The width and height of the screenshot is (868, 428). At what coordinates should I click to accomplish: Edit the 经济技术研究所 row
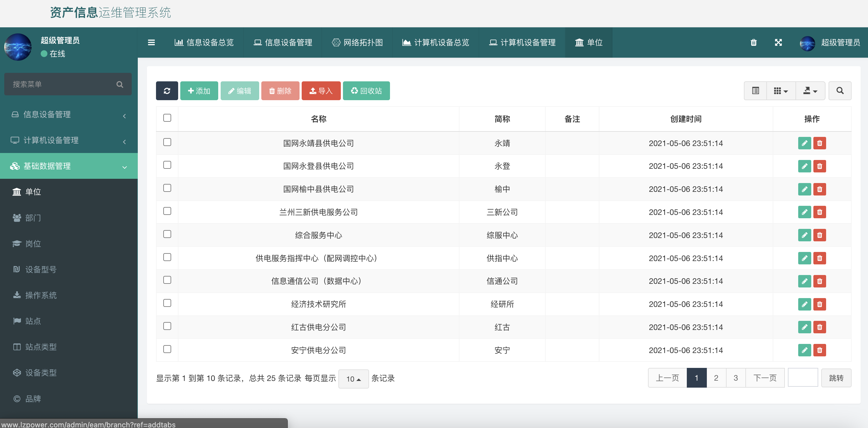tap(804, 304)
